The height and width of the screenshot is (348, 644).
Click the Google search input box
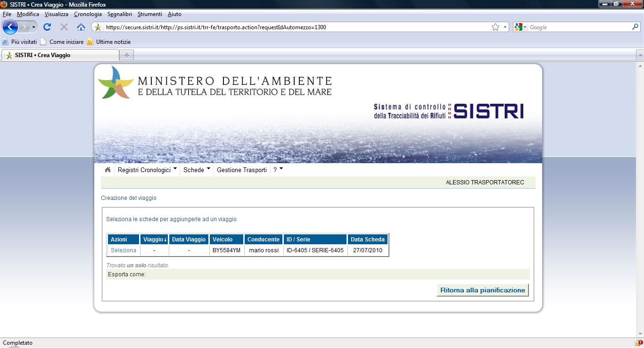(579, 27)
